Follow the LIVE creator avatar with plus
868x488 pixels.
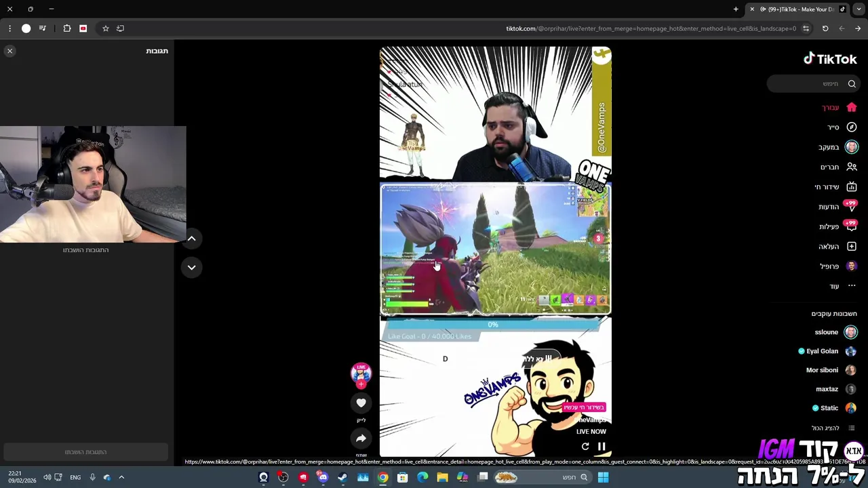(x=361, y=375)
